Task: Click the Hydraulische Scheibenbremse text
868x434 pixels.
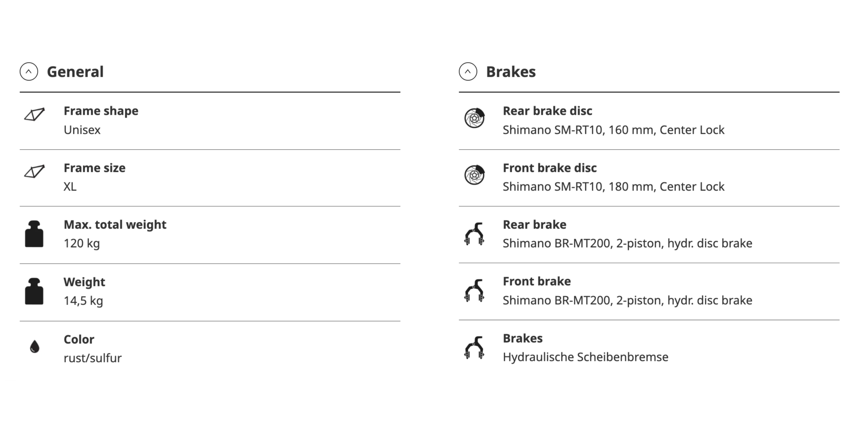Action: [586, 357]
